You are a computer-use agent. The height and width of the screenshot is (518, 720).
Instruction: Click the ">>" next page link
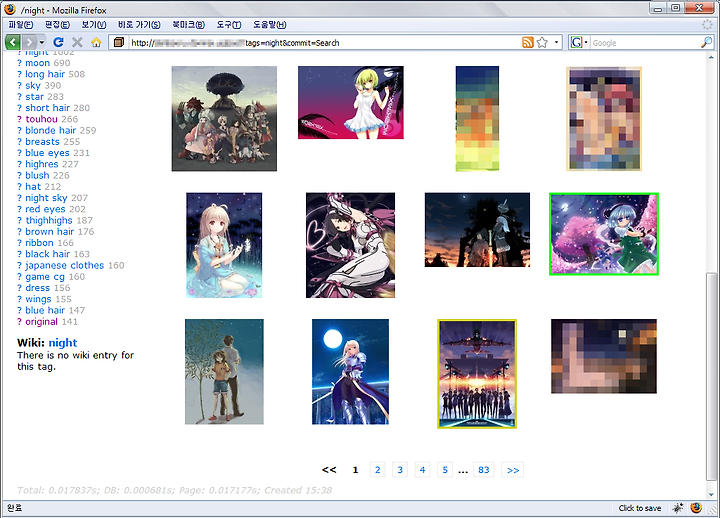tap(513, 470)
